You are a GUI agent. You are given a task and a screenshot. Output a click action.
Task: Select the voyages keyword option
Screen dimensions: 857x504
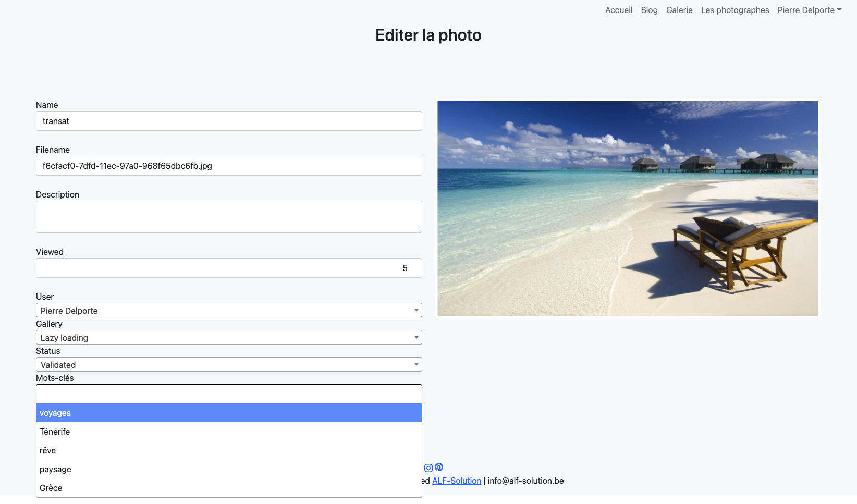tap(229, 413)
